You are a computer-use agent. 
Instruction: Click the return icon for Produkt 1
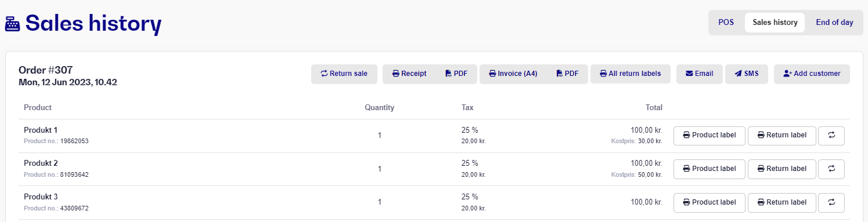[x=831, y=136]
